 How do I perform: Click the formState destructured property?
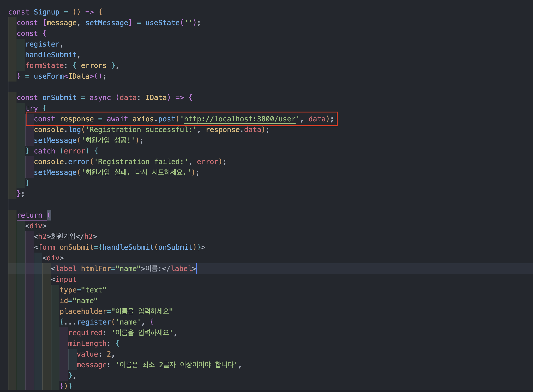(45, 65)
